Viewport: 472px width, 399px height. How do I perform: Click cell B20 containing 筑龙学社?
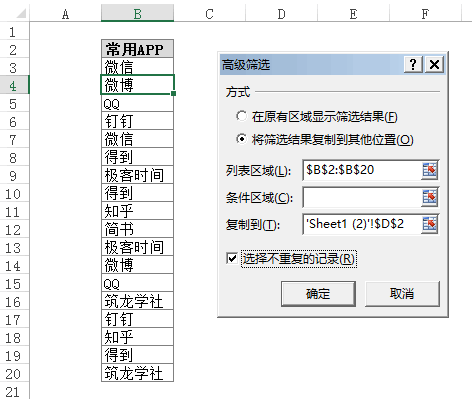137,373
